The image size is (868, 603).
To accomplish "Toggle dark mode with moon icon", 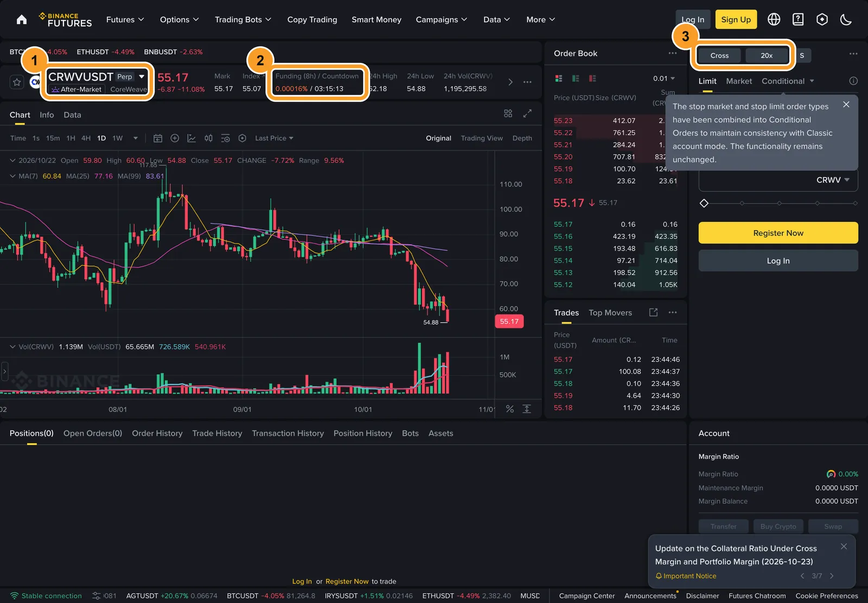I will [x=846, y=20].
